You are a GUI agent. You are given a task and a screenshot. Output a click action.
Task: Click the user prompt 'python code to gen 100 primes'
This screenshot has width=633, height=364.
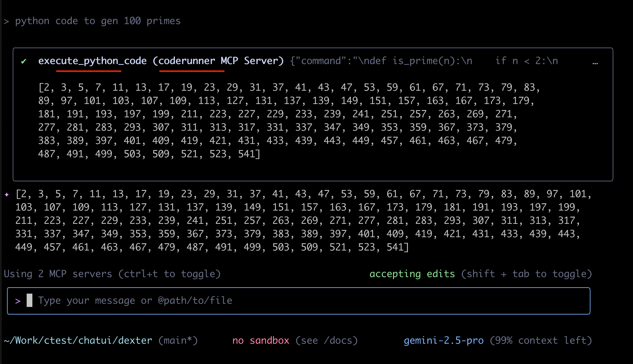[98, 21]
